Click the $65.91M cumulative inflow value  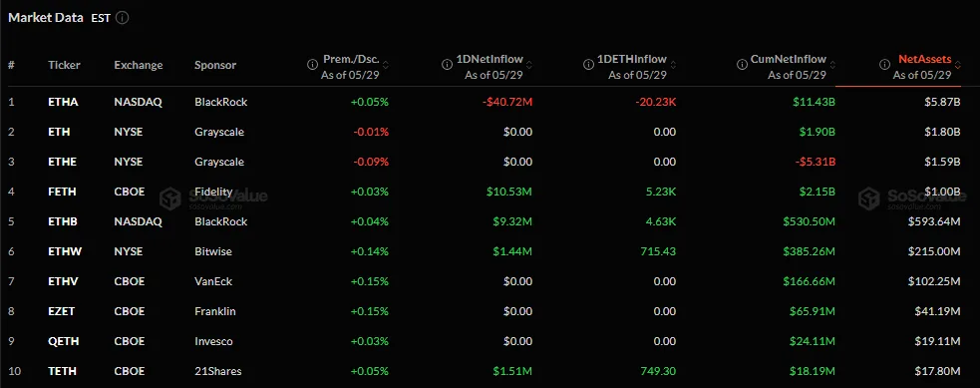[813, 312]
